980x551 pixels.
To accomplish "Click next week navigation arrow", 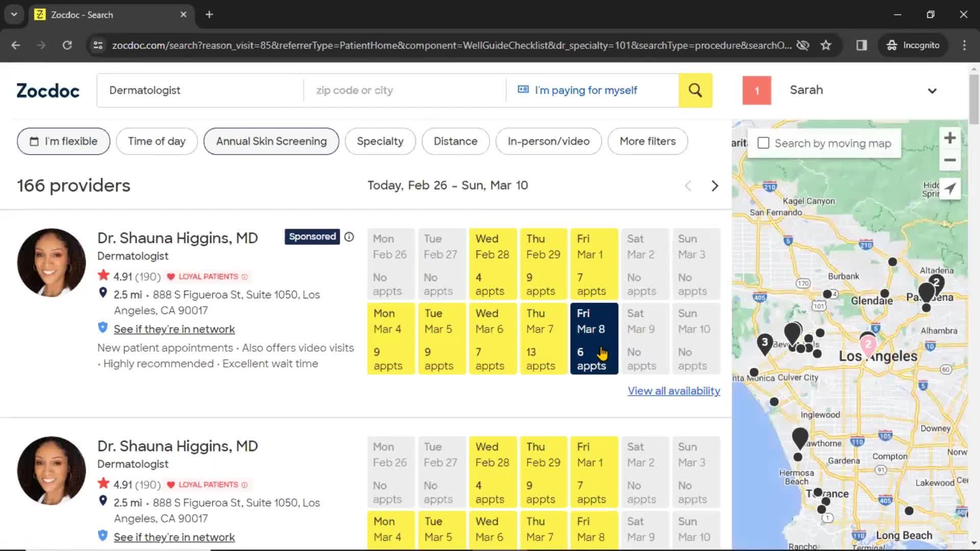I will tap(716, 186).
